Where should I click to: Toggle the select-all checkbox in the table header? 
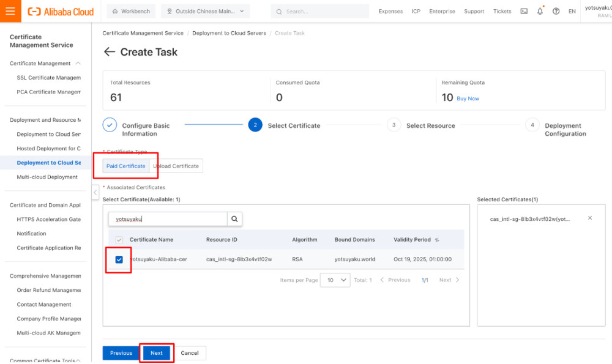pos(119,240)
